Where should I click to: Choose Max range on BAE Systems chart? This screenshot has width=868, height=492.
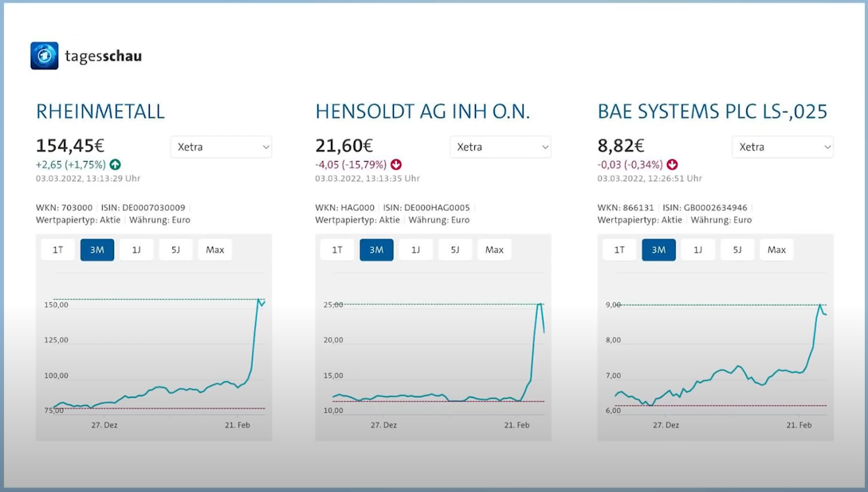776,250
